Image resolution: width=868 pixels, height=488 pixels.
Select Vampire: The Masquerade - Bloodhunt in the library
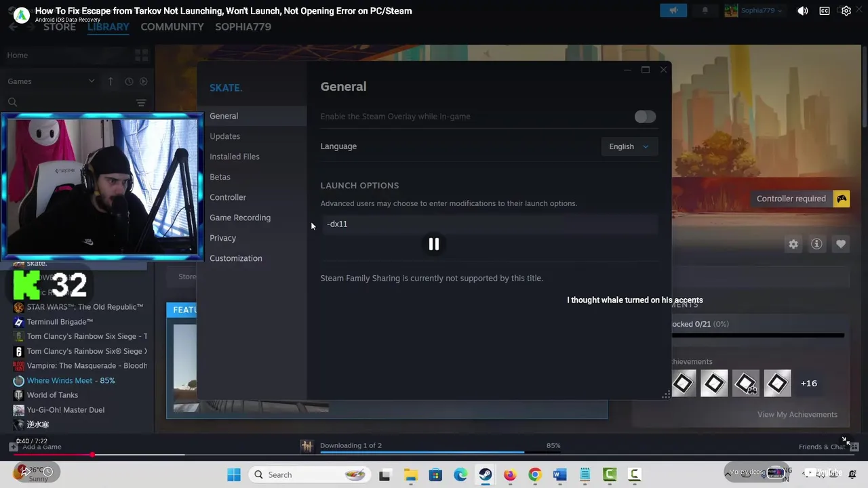pos(87,366)
